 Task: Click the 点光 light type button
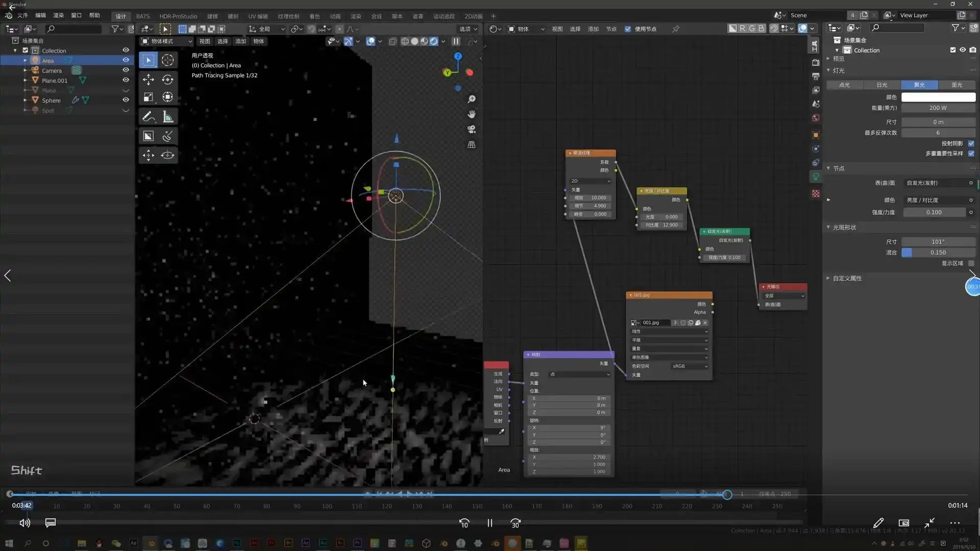pyautogui.click(x=844, y=85)
